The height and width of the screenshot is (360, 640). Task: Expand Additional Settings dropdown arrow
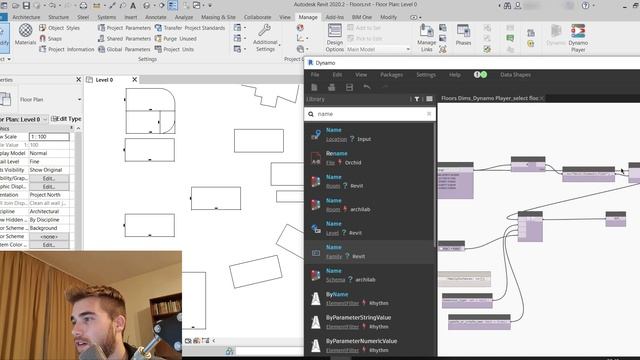coord(280,44)
